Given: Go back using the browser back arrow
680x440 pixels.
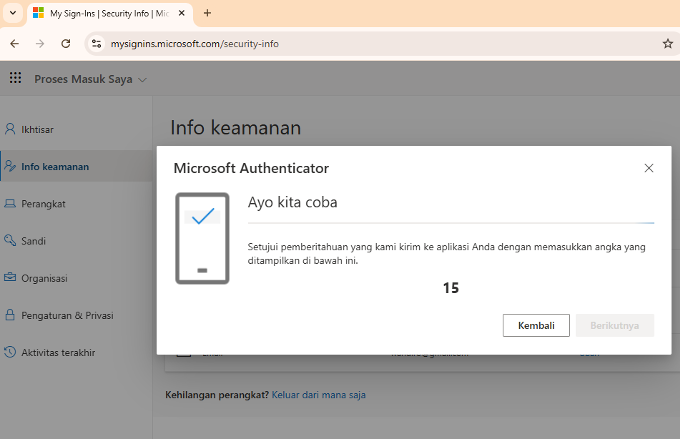Looking at the screenshot, I should pos(14,44).
